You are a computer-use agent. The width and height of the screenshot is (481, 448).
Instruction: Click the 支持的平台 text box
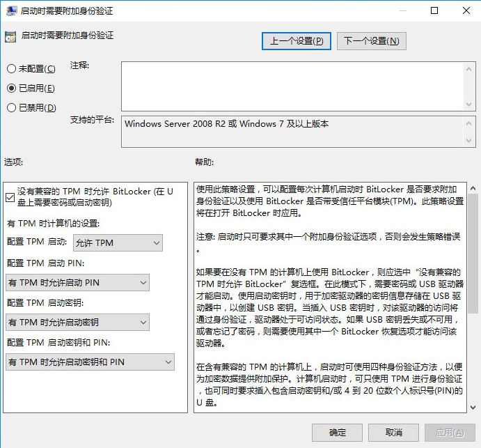(x=293, y=132)
